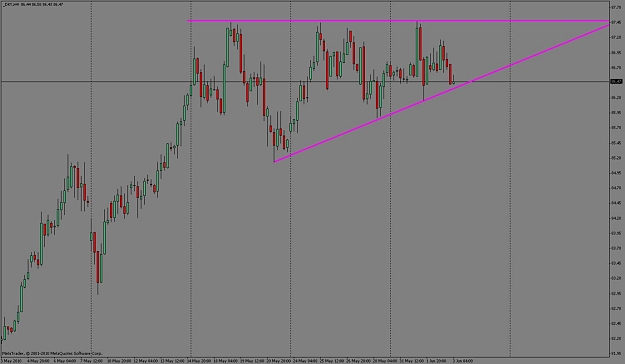This screenshot has width=625, height=364.
Task: Click the "3 Jun 04:00" time axis label
Action: 463,361
